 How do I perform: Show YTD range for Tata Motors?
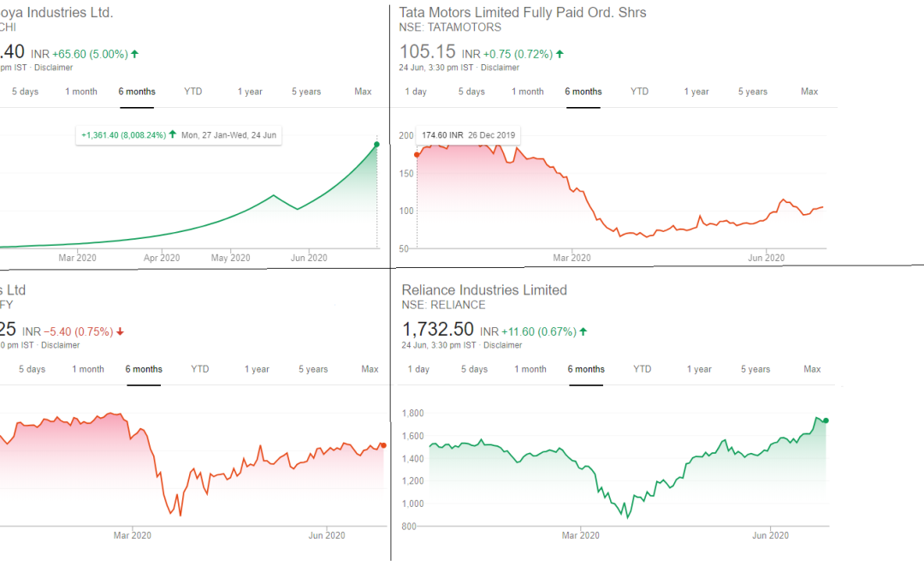click(639, 92)
